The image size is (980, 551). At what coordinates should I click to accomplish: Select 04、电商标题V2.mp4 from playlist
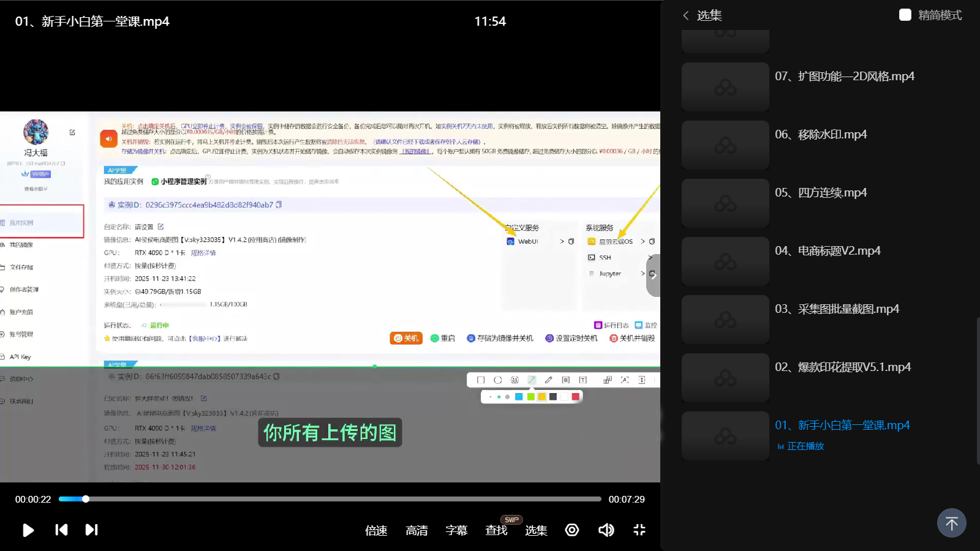(827, 251)
